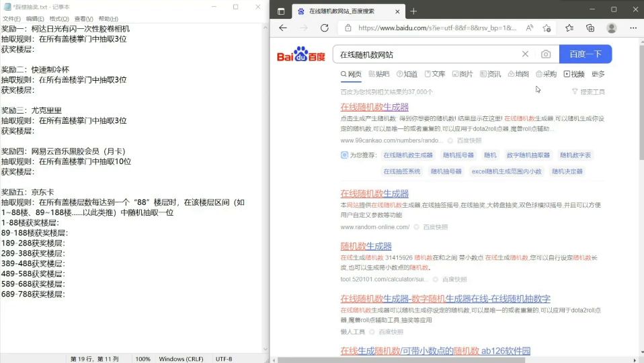Expand the 搜索工具 filter options
The width and height of the screenshot is (644, 363).
[588, 91]
